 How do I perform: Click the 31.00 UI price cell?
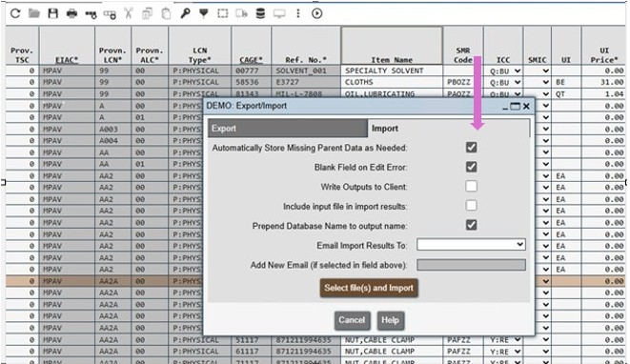coord(604,82)
